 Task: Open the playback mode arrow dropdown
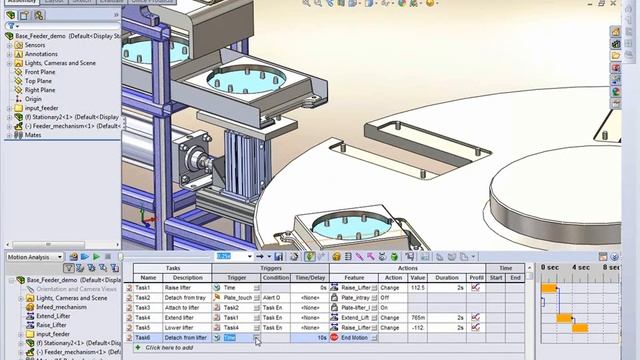pos(269,257)
